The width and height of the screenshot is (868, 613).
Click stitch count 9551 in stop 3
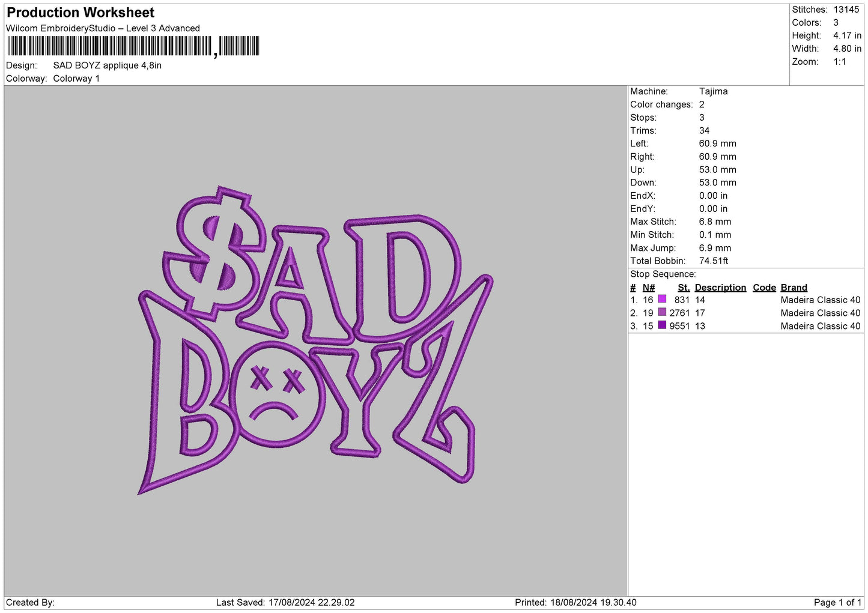(x=679, y=327)
